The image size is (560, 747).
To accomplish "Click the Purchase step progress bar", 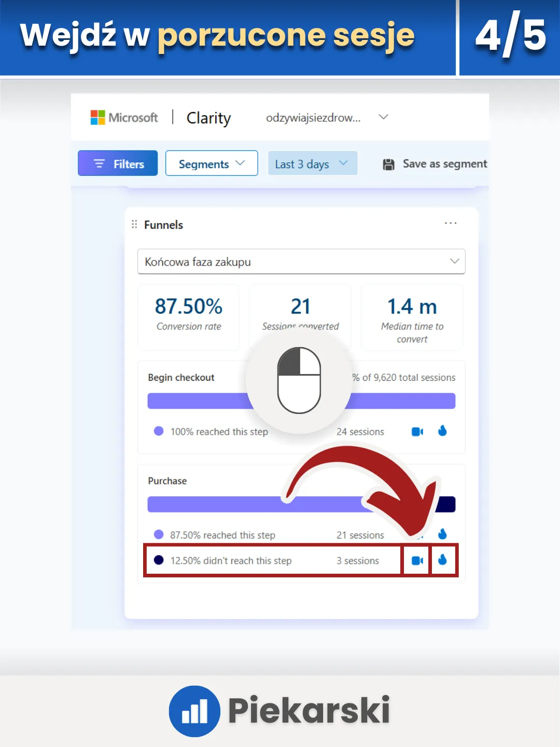I will (301, 504).
